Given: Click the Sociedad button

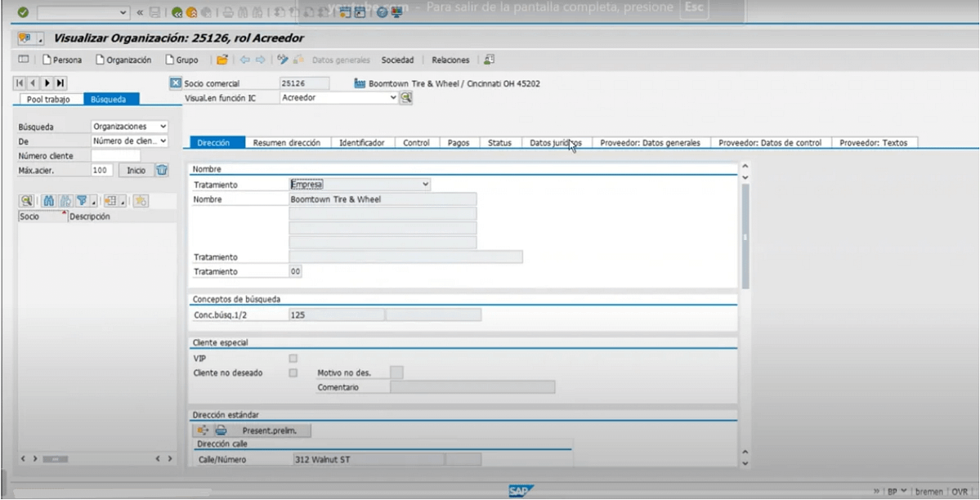Looking at the screenshot, I should pyautogui.click(x=397, y=60).
